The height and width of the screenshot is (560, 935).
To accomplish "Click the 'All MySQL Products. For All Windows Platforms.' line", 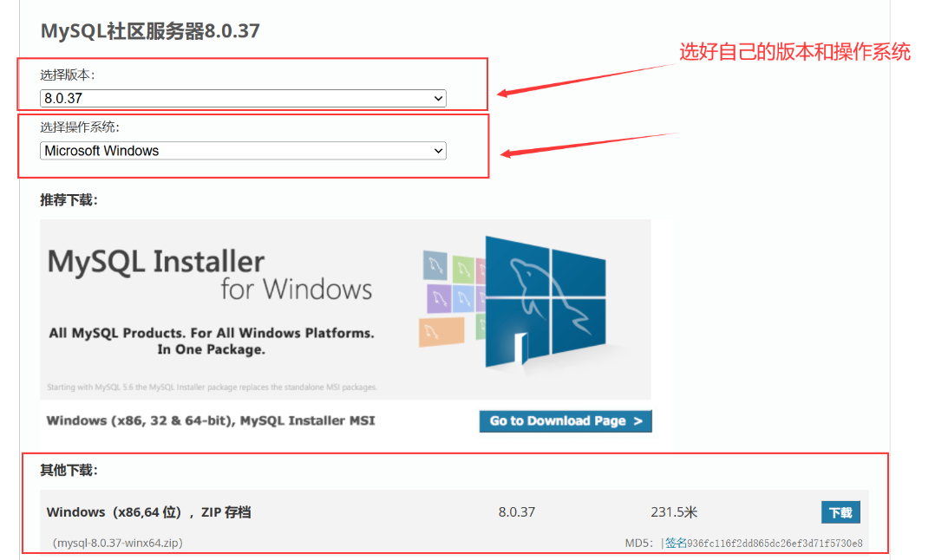I will (212, 333).
